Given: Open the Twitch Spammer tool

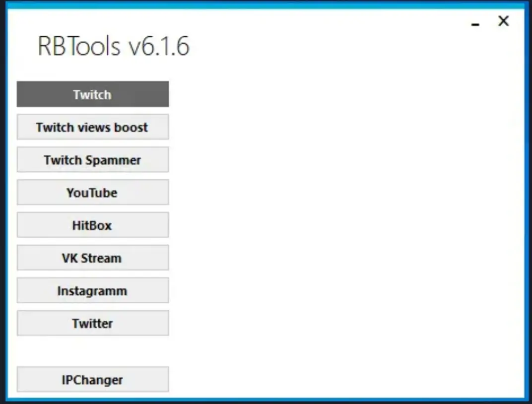Looking at the screenshot, I should coord(93,159).
